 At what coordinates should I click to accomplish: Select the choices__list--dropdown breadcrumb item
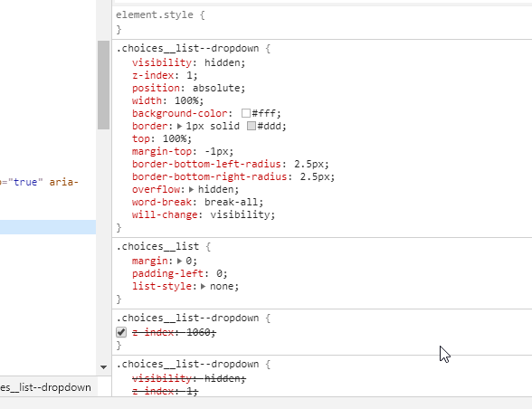tap(45, 387)
